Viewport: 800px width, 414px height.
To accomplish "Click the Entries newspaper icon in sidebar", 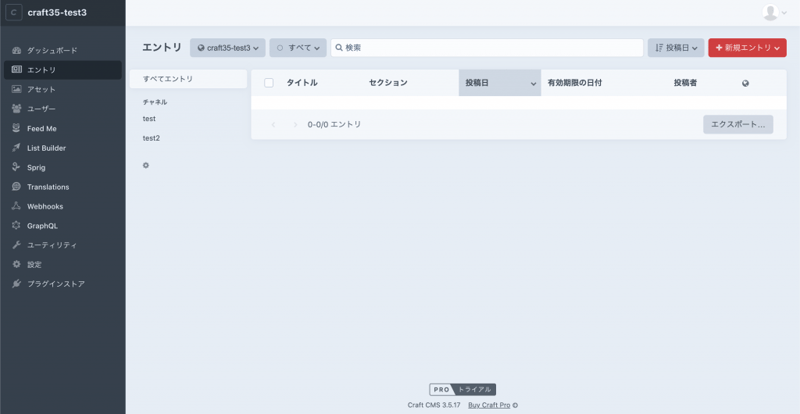I will (16, 69).
